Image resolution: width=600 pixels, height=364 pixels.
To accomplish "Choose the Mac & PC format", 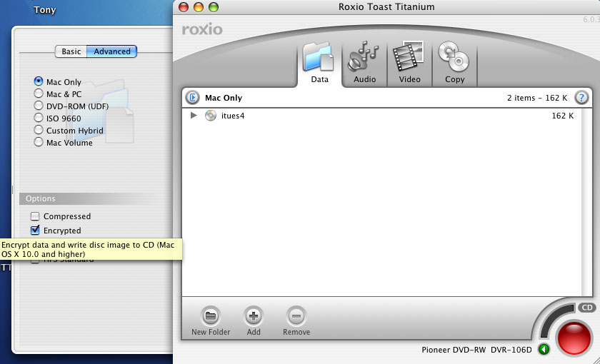I will 39,93.
